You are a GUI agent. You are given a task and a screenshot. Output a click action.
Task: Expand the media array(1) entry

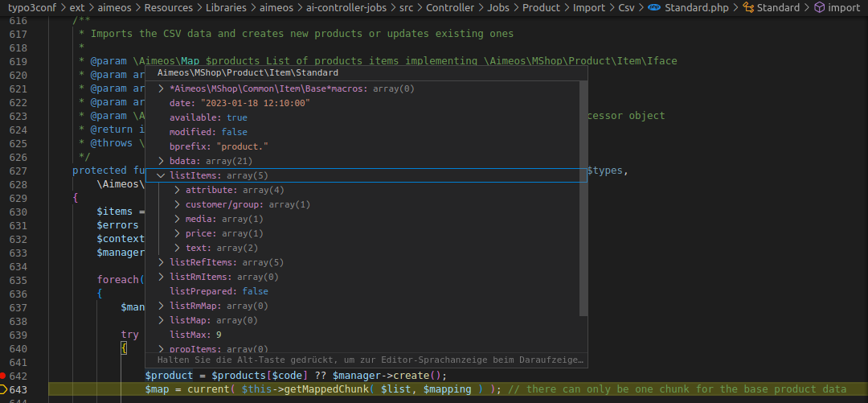tap(177, 219)
